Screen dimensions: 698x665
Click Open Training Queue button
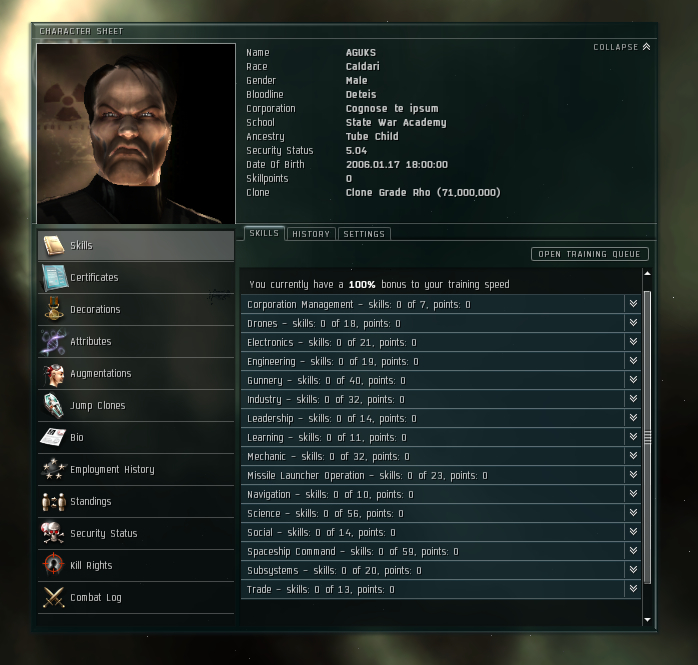point(589,254)
